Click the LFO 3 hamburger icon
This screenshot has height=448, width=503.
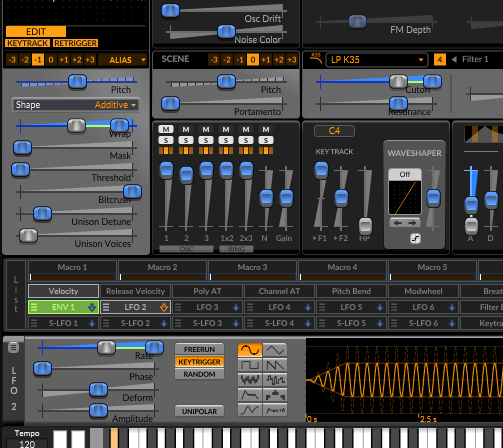178,307
